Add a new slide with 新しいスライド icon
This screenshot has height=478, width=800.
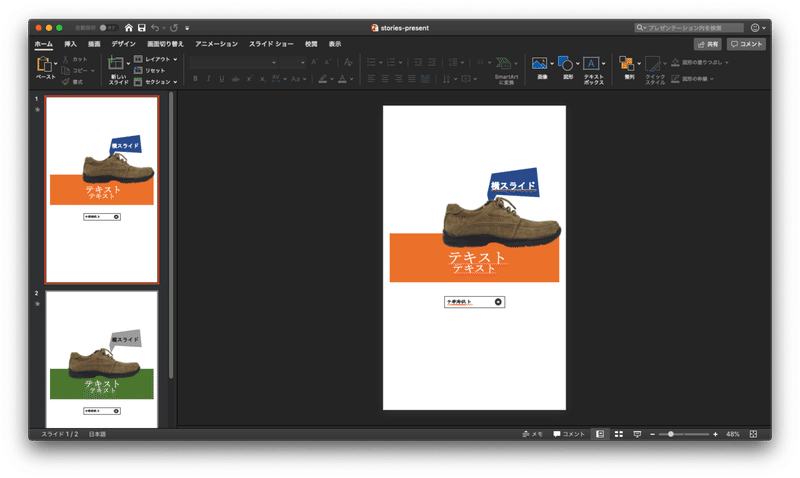(115, 63)
